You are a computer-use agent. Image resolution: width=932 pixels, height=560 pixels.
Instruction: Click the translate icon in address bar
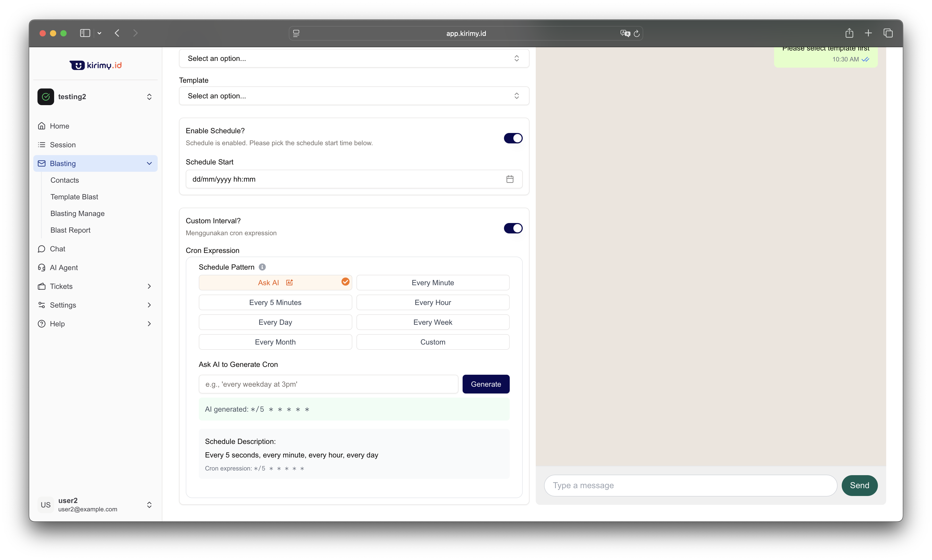point(625,34)
